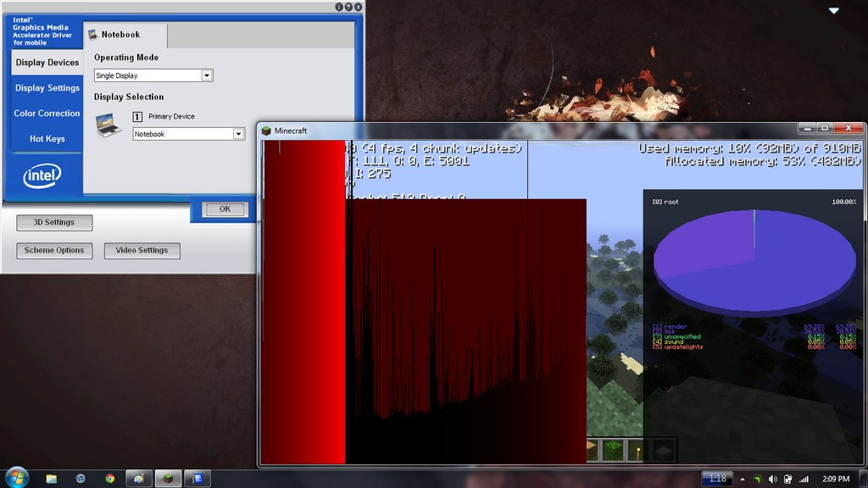This screenshot has height=488, width=868.
Task: Open the volume control in system tray
Action: 773,480
